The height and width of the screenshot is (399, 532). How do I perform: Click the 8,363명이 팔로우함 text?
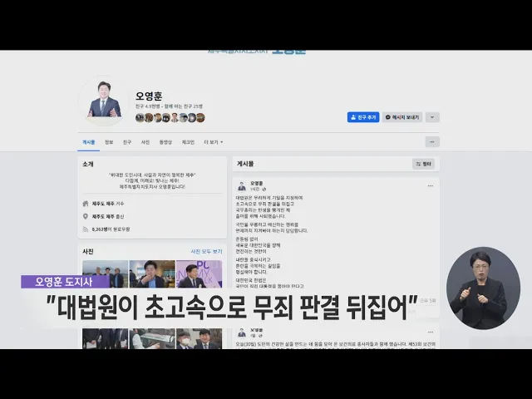[111, 229]
